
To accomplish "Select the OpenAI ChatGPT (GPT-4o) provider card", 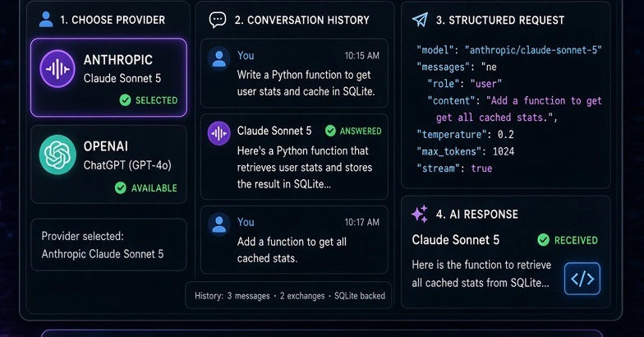I will (108, 164).
